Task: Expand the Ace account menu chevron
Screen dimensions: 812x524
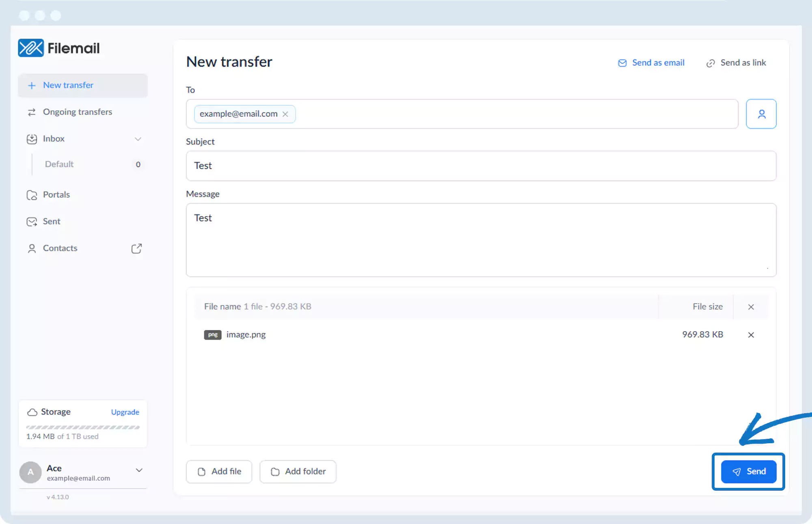Action: click(139, 470)
